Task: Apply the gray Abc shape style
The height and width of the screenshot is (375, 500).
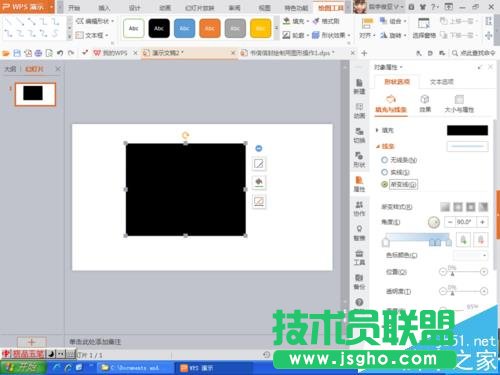Action: click(x=235, y=28)
